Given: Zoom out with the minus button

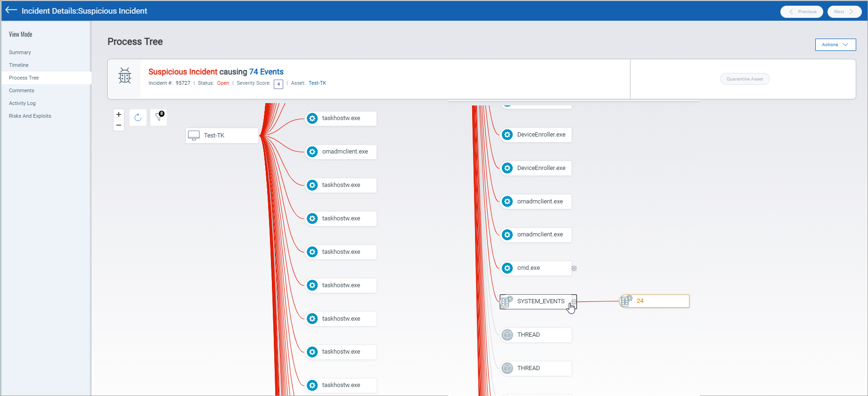Looking at the screenshot, I should [x=119, y=125].
